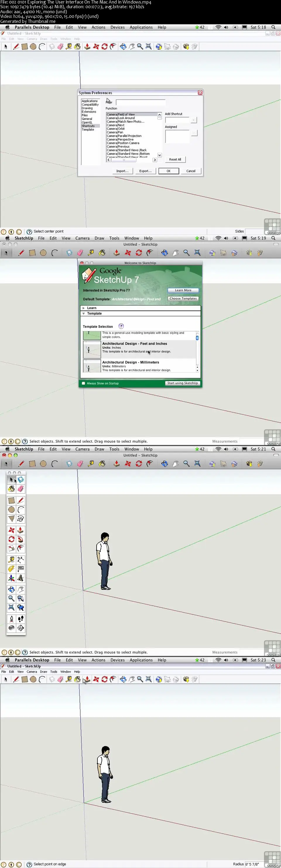
Task: Select the Pencil tool in System Preferences frame toolbar
Action: point(16,47)
